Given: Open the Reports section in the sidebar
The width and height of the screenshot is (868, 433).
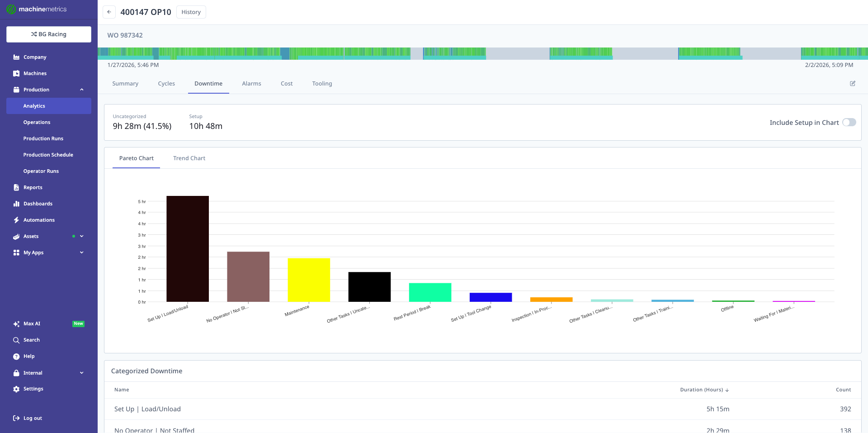Looking at the screenshot, I should coord(32,187).
